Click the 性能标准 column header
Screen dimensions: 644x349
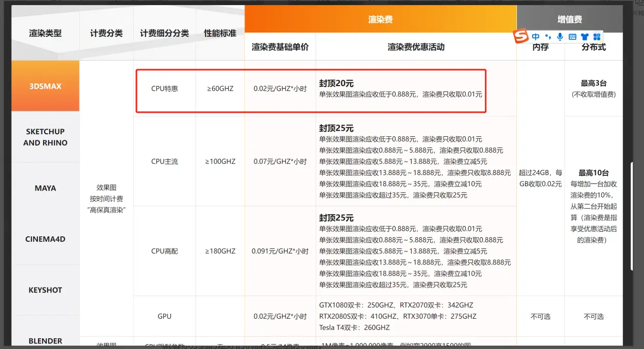click(x=220, y=33)
